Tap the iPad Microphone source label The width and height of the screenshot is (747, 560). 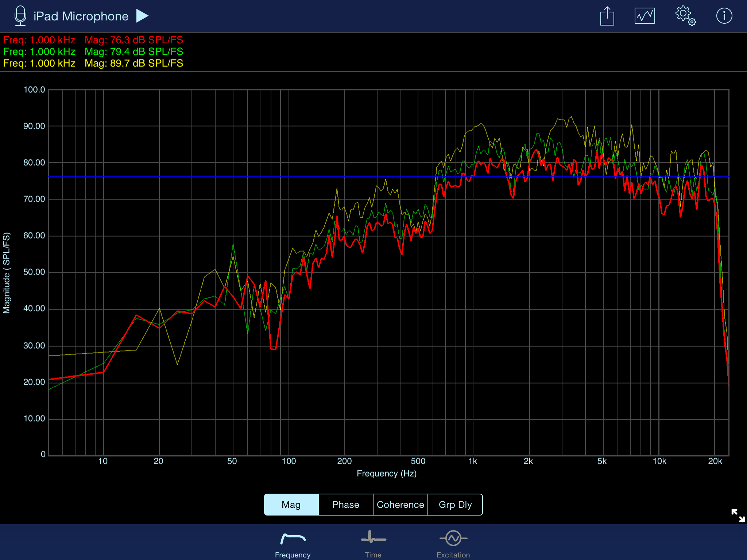pyautogui.click(x=81, y=16)
